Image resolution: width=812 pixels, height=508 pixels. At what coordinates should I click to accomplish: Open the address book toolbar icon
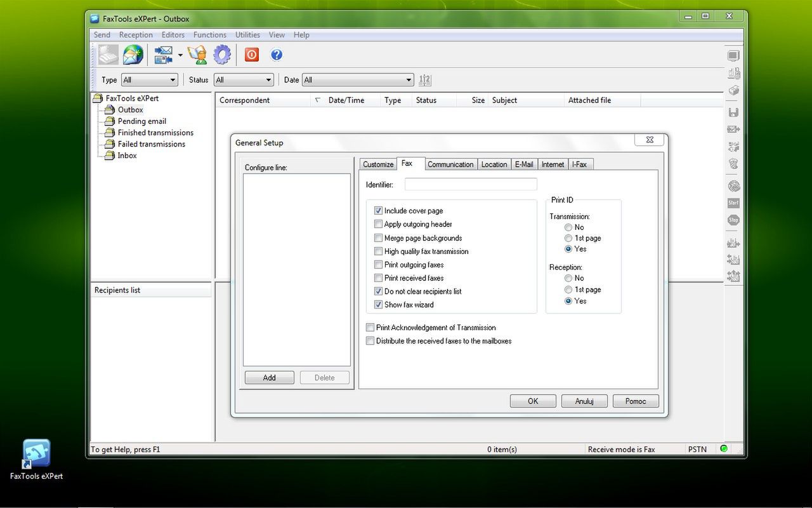coord(197,55)
